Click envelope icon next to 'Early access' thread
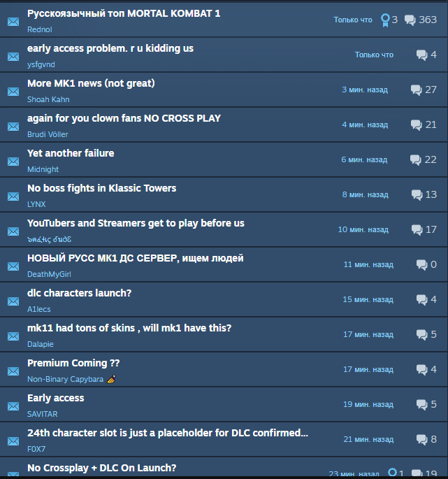Viewport: 448px width, 479px height. click(x=13, y=406)
